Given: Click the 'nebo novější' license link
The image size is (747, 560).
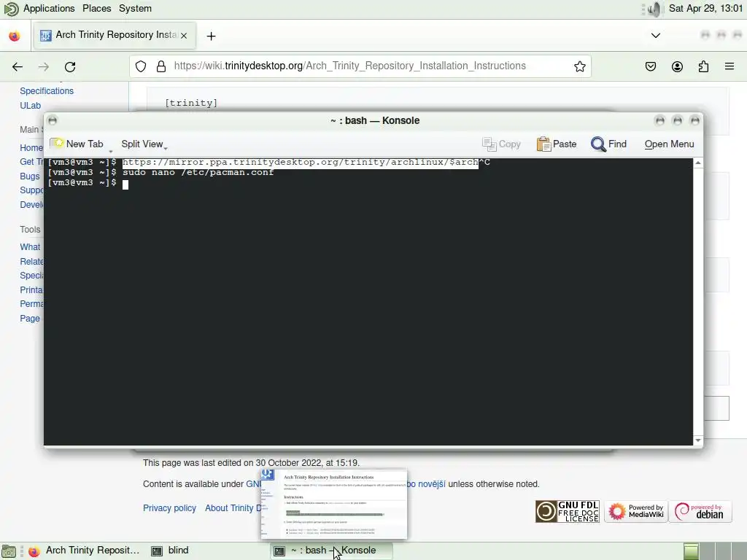Looking at the screenshot, I should pyautogui.click(x=426, y=484).
